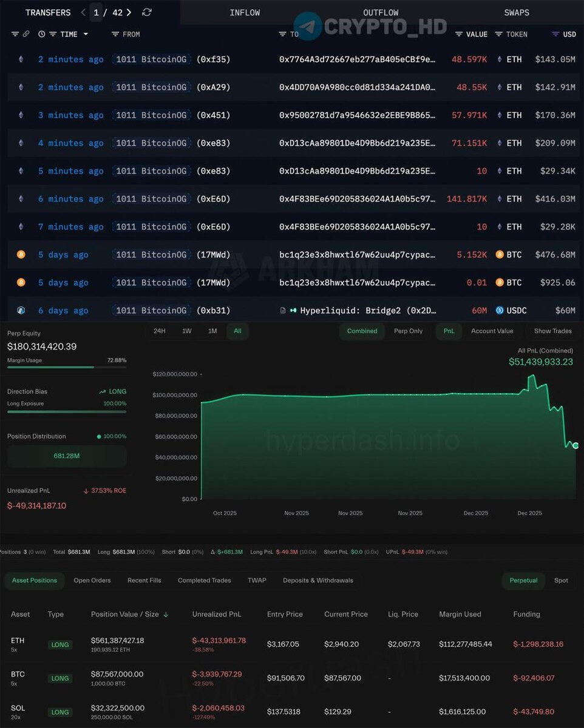Open the TO column filter
The image size is (584, 728).
point(282,34)
